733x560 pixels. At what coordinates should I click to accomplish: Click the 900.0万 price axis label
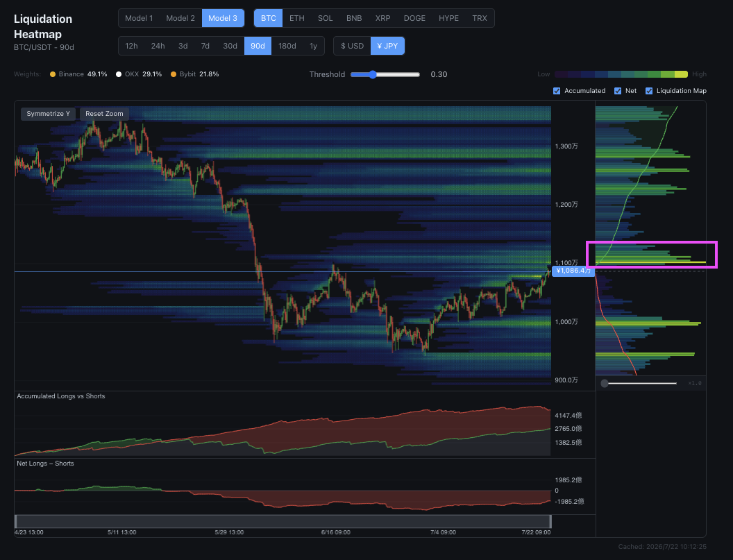click(566, 380)
